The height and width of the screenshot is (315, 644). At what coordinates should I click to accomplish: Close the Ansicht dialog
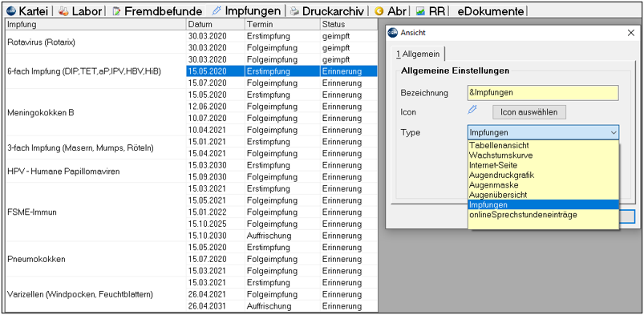click(631, 33)
